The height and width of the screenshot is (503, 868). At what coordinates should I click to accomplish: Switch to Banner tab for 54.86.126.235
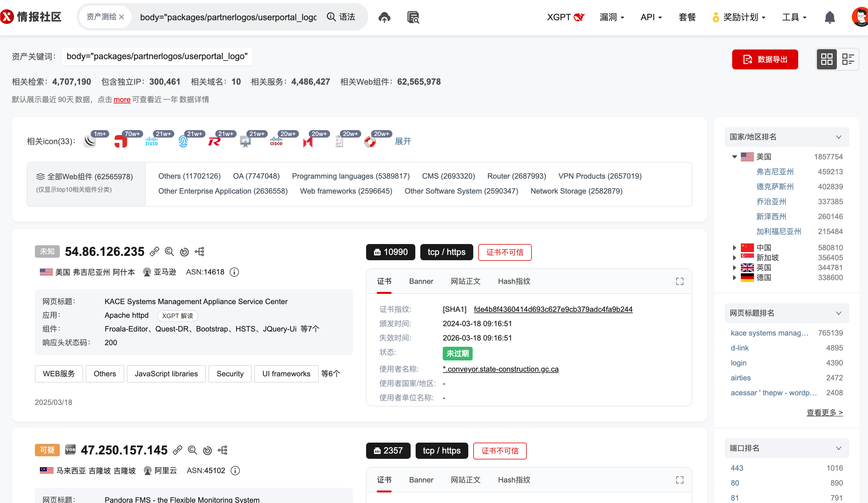point(421,281)
